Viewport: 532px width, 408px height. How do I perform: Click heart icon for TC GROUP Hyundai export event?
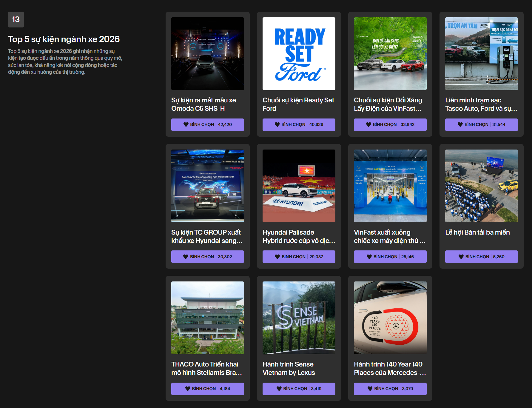pos(186,257)
